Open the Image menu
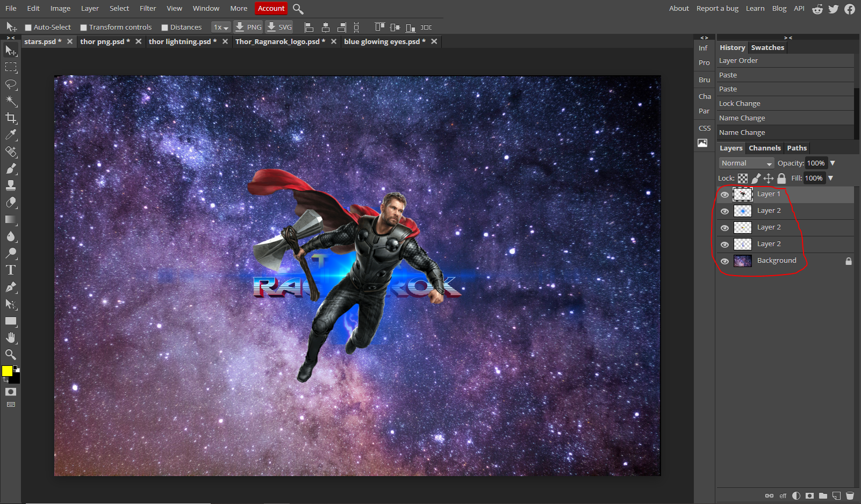 coord(60,9)
